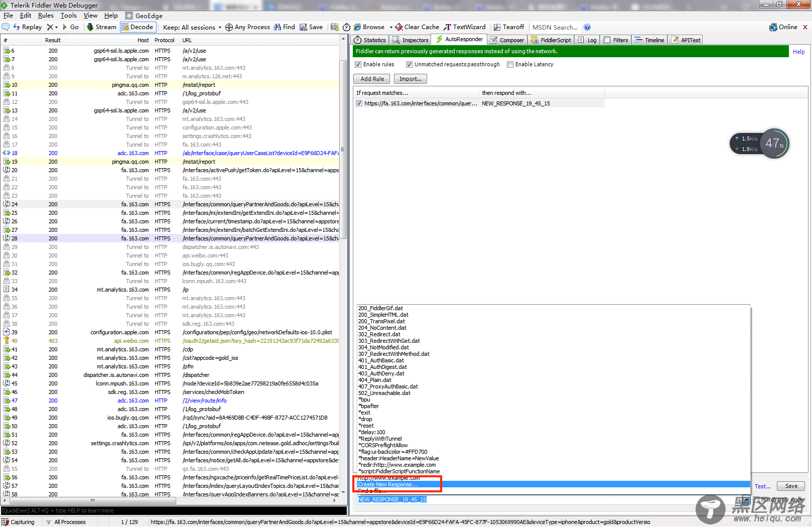Switch to the Log tab
Viewport: 812px width, 527px height.
(x=588, y=40)
